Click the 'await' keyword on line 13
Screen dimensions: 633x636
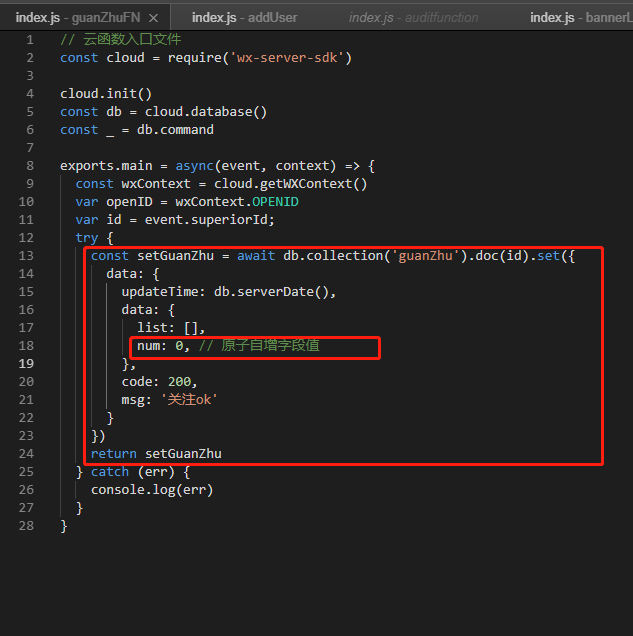click(x=256, y=256)
